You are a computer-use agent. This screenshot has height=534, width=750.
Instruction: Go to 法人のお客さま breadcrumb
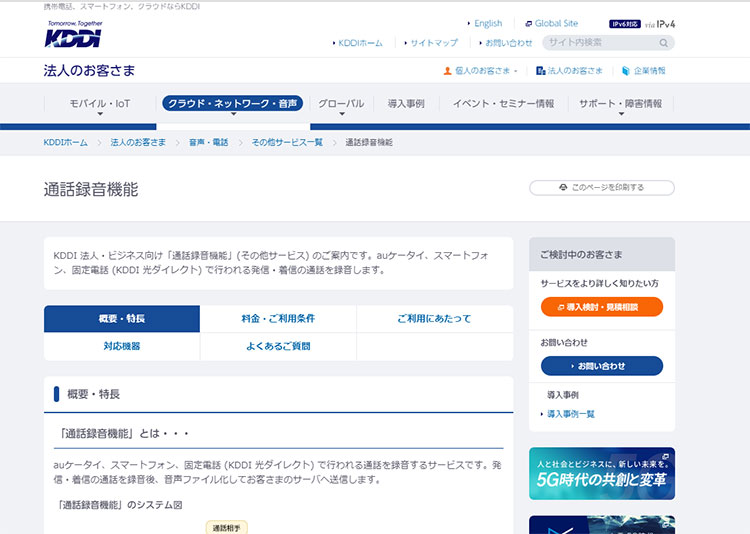tap(138, 143)
